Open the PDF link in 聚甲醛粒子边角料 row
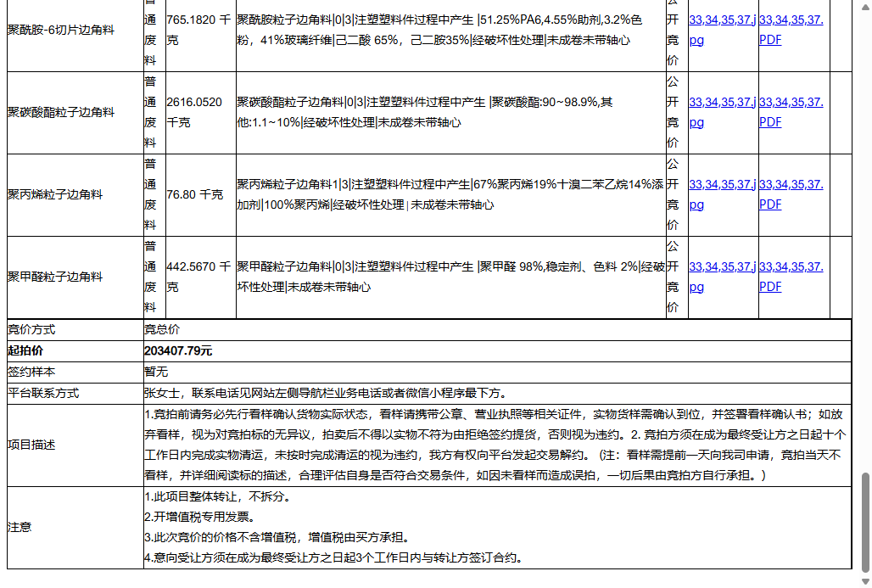Screen dimensions: 872x588 (791, 277)
